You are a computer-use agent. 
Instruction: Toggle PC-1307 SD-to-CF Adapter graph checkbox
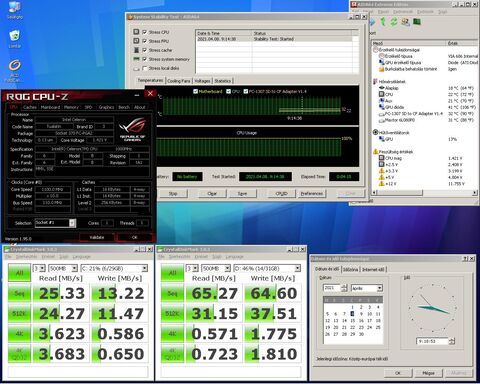246,91
